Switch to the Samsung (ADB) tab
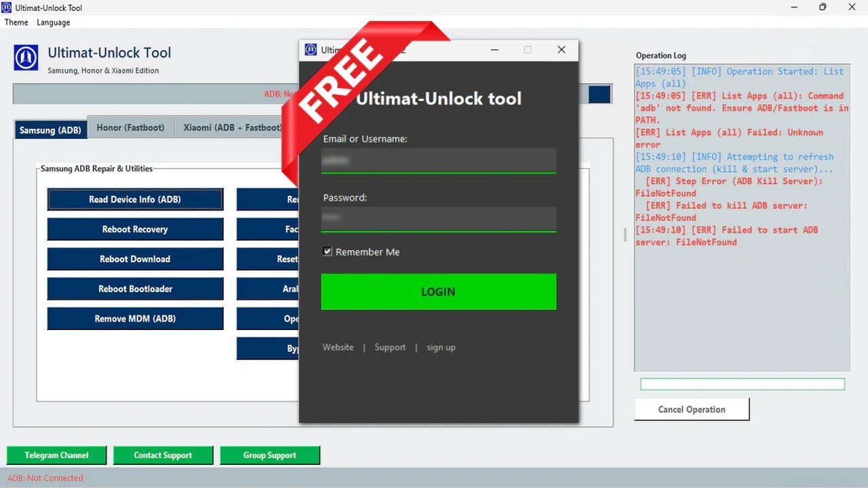The width and height of the screenshot is (868, 488). [50, 130]
